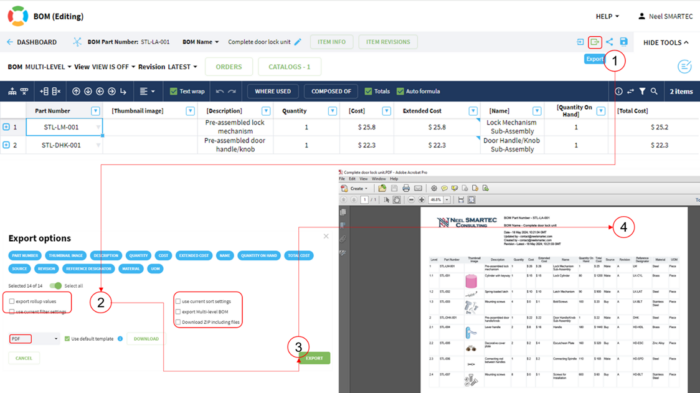Open the File menu in Acrobat
Image resolution: width=700 pixels, height=393 pixels.
pos(342,179)
